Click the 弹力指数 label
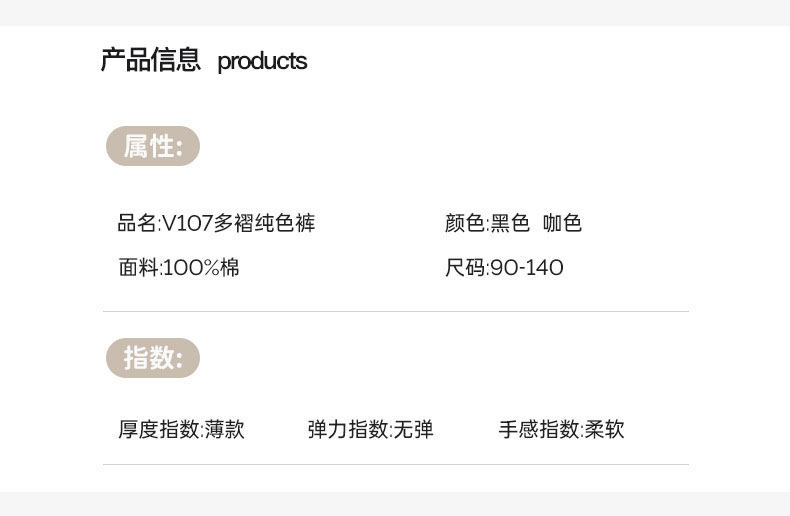This screenshot has height=516, width=790. [x=349, y=430]
